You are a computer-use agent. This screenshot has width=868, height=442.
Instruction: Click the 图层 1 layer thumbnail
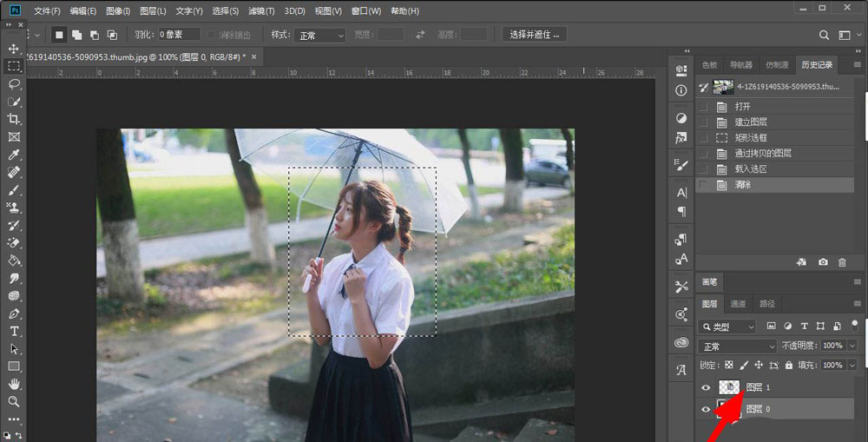(x=729, y=387)
